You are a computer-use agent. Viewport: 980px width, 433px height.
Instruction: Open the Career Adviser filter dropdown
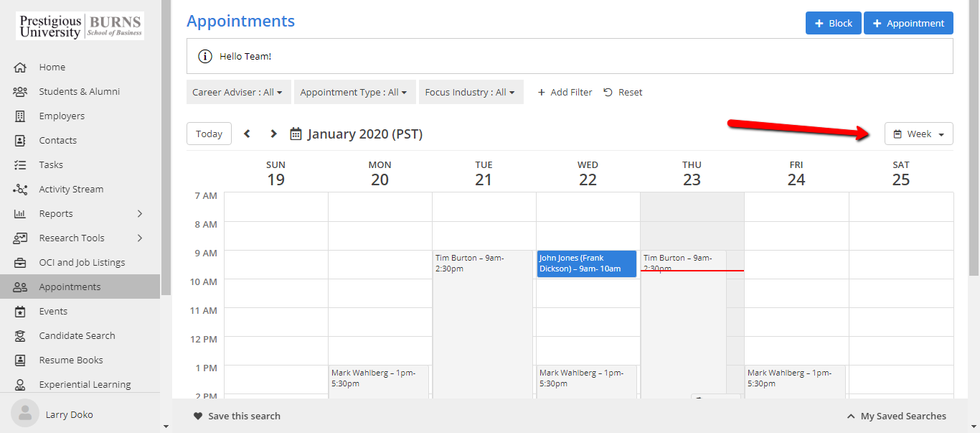tap(237, 92)
